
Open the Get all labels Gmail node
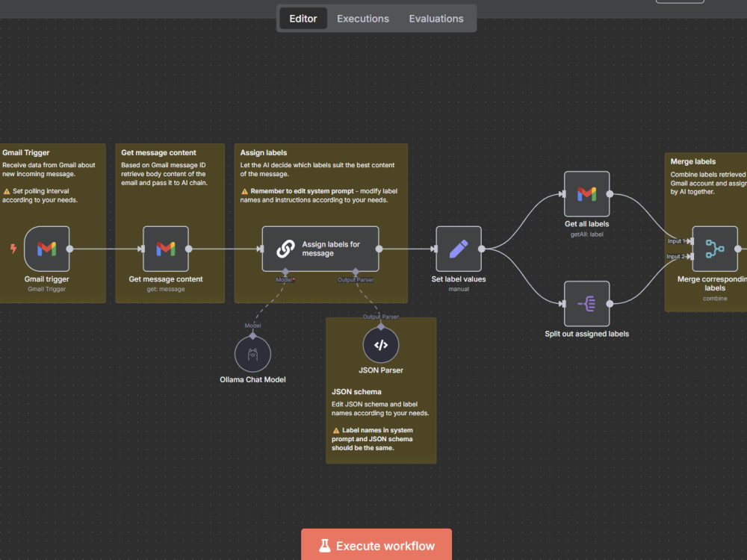587,194
